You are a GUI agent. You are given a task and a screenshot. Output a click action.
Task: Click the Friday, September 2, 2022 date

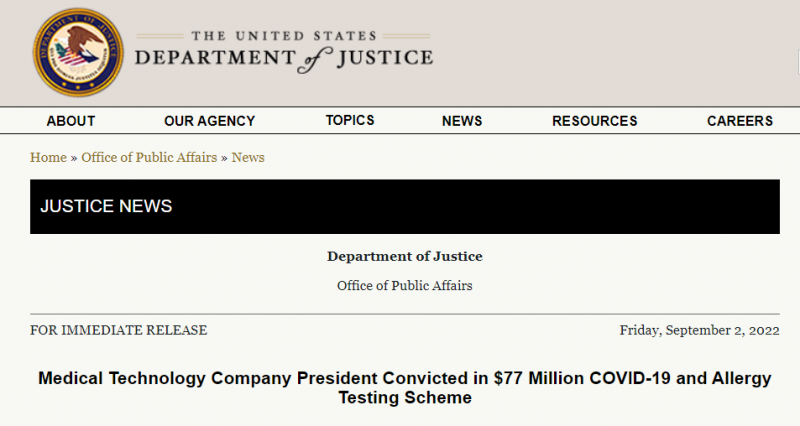[x=699, y=331]
